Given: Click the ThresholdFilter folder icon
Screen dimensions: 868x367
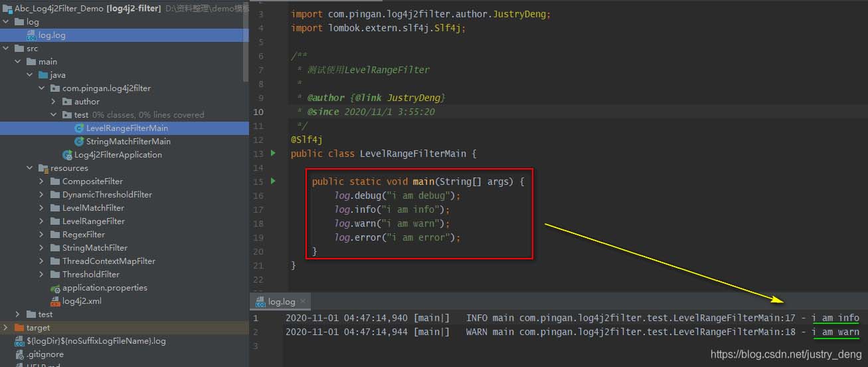Looking at the screenshot, I should pos(56,275).
